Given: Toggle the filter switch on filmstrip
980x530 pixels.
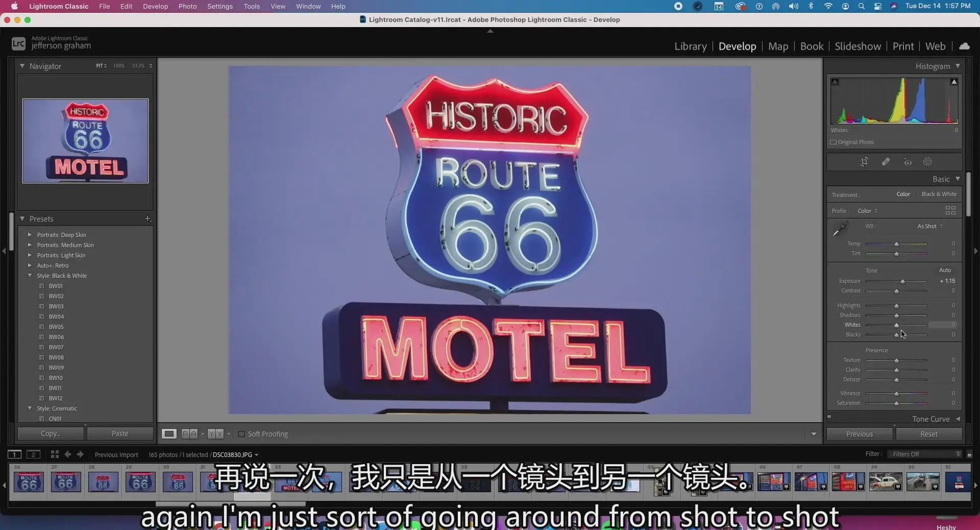Looking at the screenshot, I should (x=969, y=454).
